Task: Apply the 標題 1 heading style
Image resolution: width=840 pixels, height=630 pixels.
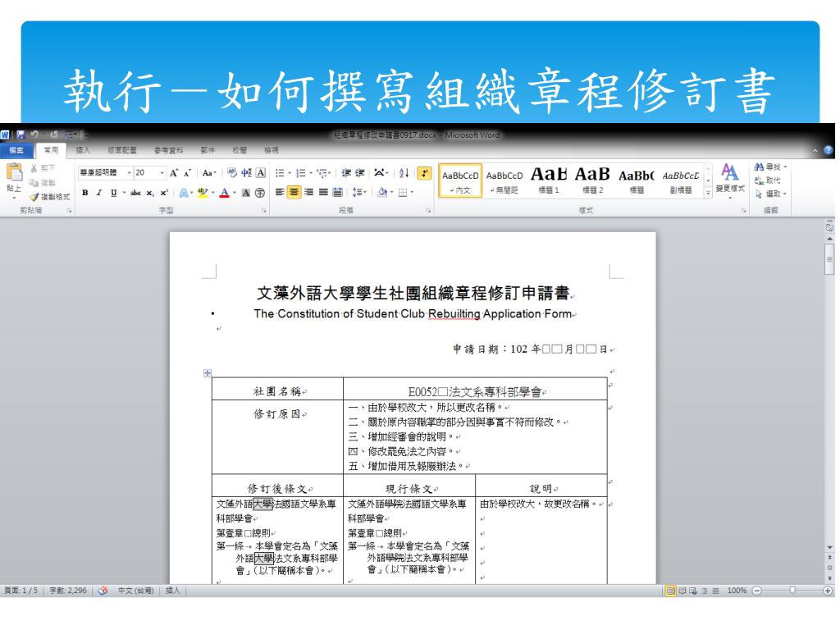Action: pyautogui.click(x=549, y=181)
